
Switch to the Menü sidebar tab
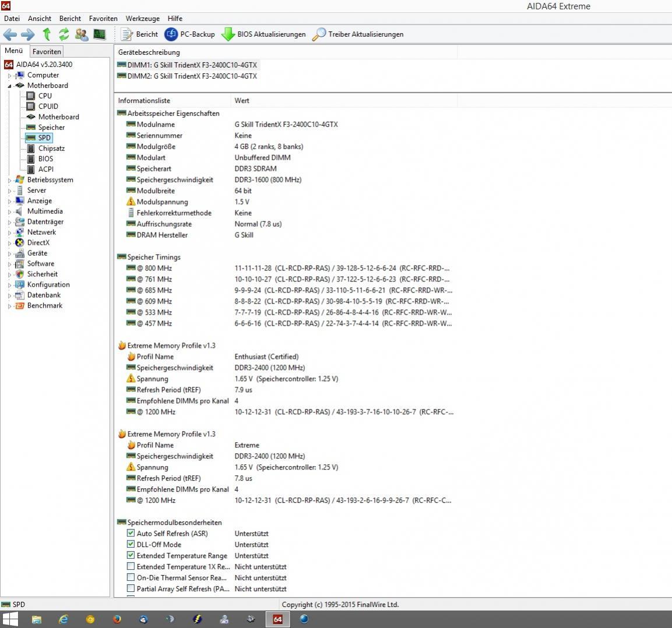pyautogui.click(x=14, y=51)
